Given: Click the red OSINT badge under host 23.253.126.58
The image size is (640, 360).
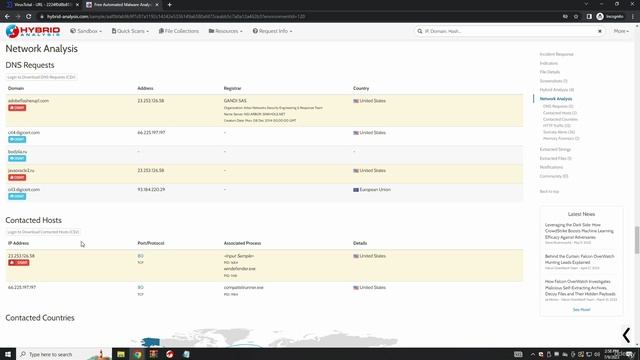Looking at the screenshot, I should click(19, 262).
